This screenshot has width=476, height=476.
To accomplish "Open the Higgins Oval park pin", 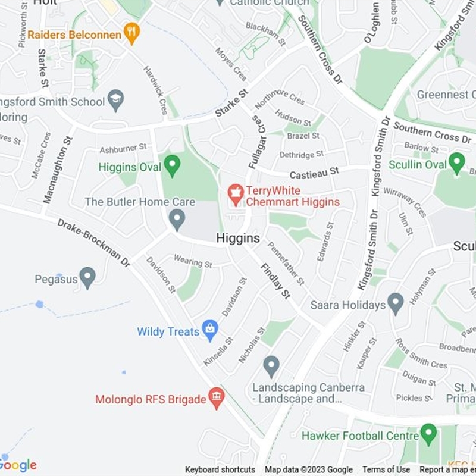I will (172, 166).
